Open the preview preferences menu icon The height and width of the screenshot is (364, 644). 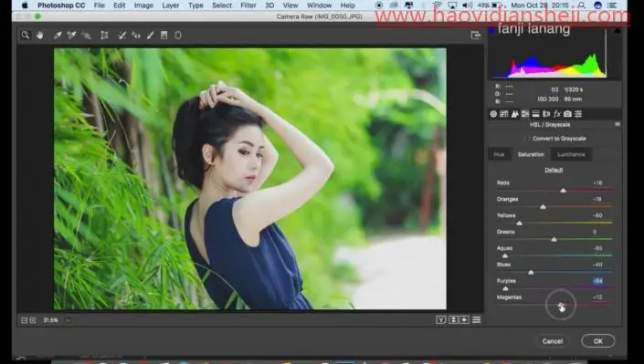(477, 319)
